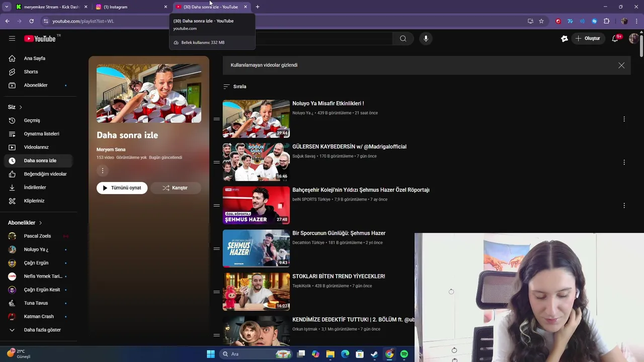Expand the Siz section chevron
644x362 pixels.
(x=21, y=107)
